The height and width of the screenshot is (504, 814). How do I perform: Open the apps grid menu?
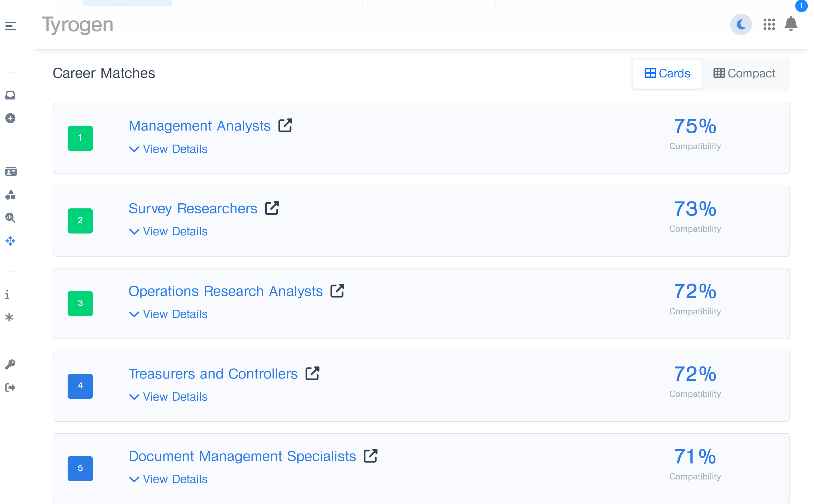[769, 24]
